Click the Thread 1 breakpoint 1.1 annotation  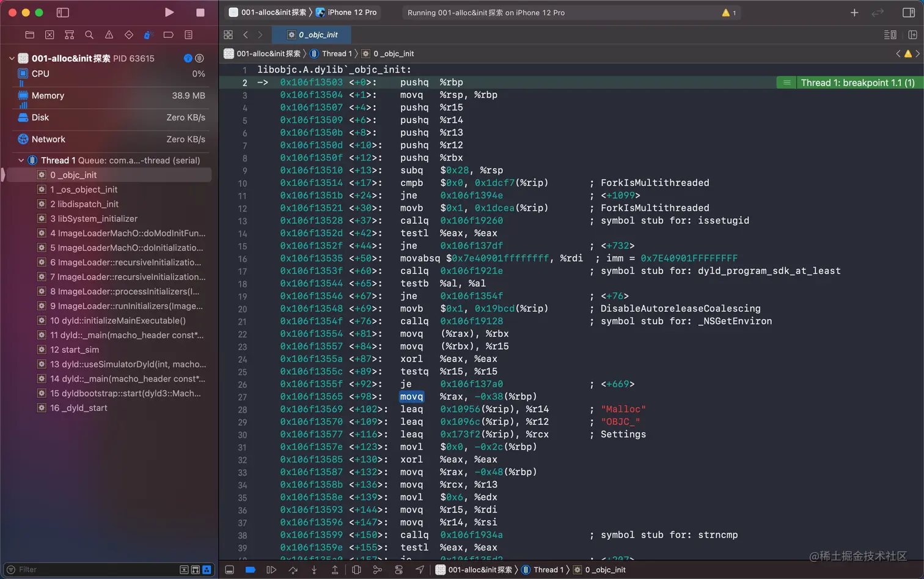pos(858,83)
